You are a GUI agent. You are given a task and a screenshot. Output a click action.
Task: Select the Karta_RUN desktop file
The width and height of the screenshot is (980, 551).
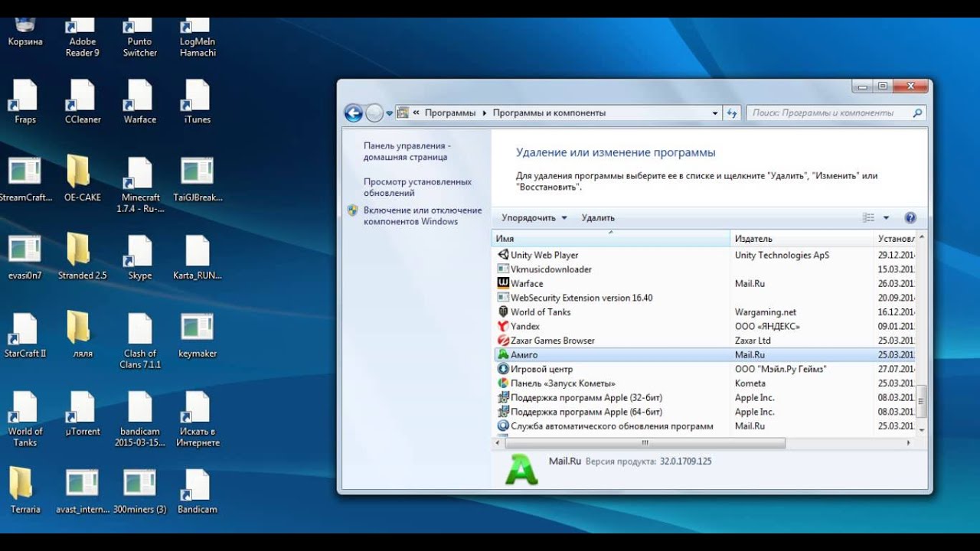tap(198, 258)
